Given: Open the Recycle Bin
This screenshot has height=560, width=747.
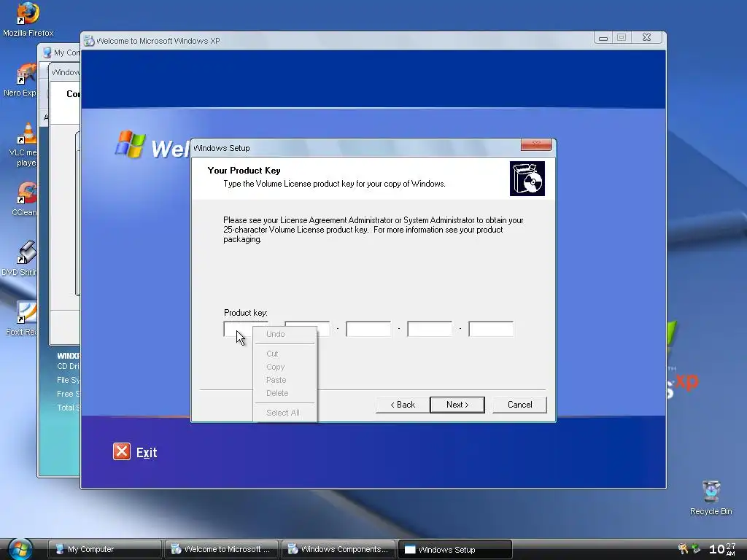Looking at the screenshot, I should 711,498.
